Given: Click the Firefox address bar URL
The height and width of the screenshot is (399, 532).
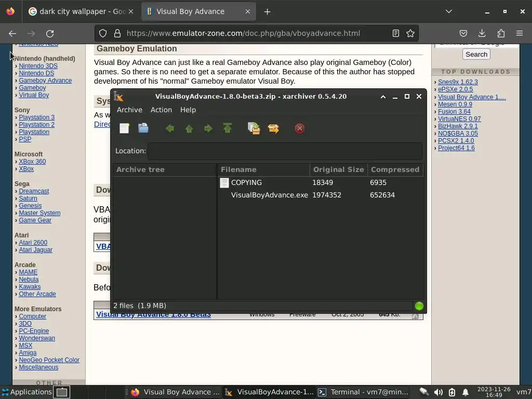Looking at the screenshot, I should pos(243,33).
